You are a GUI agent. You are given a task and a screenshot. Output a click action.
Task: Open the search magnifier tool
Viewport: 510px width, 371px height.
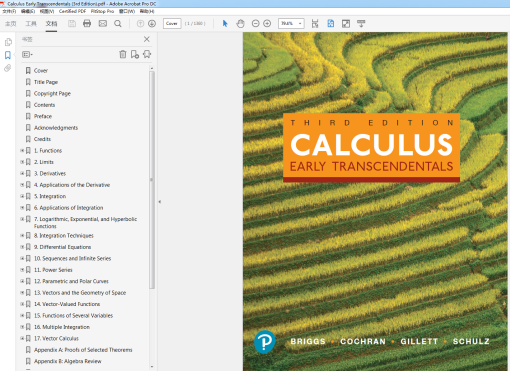pyautogui.click(x=118, y=24)
